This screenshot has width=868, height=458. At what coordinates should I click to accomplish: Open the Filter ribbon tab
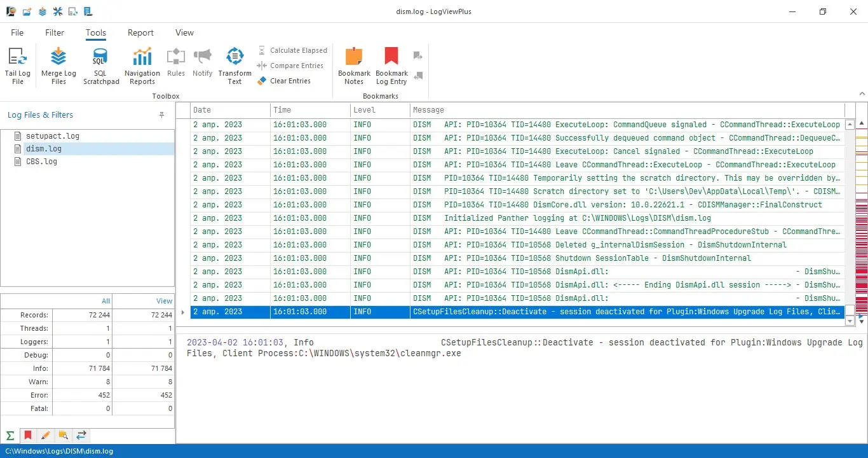55,32
